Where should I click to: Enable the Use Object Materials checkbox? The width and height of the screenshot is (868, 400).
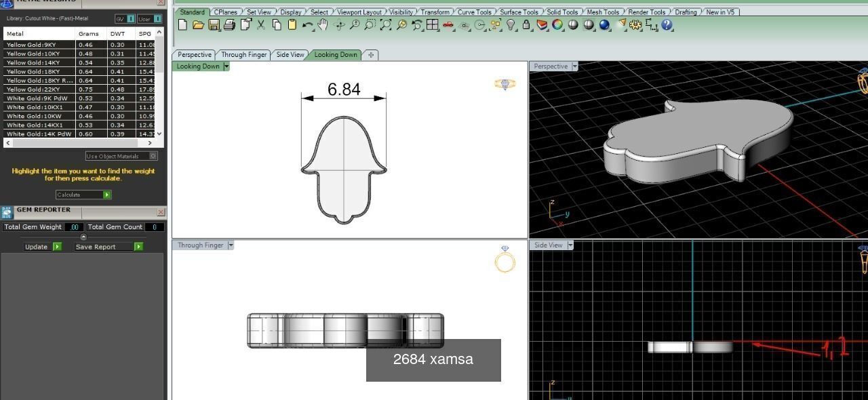153,156
